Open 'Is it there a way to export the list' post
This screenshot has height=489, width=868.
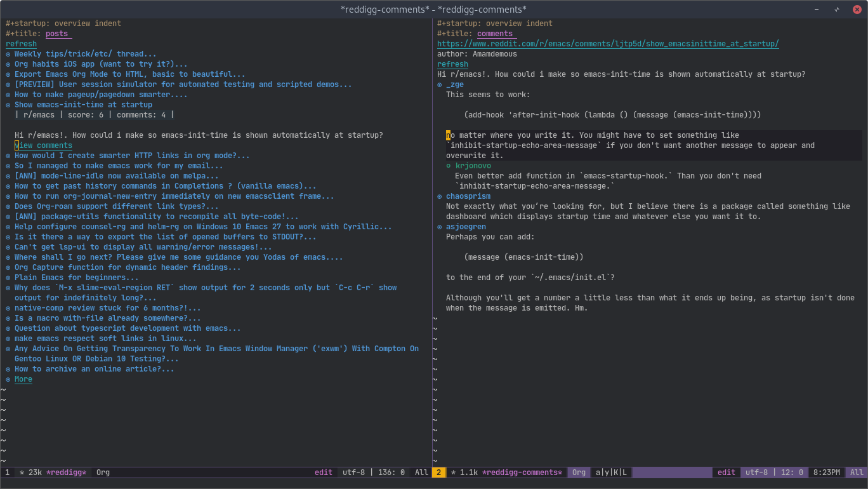[166, 237]
